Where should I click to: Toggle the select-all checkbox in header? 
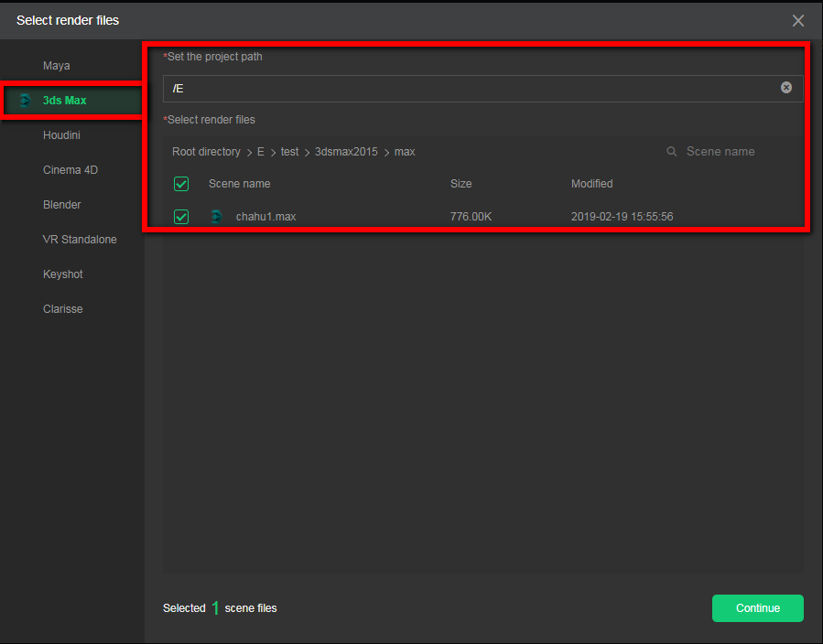pyautogui.click(x=181, y=184)
